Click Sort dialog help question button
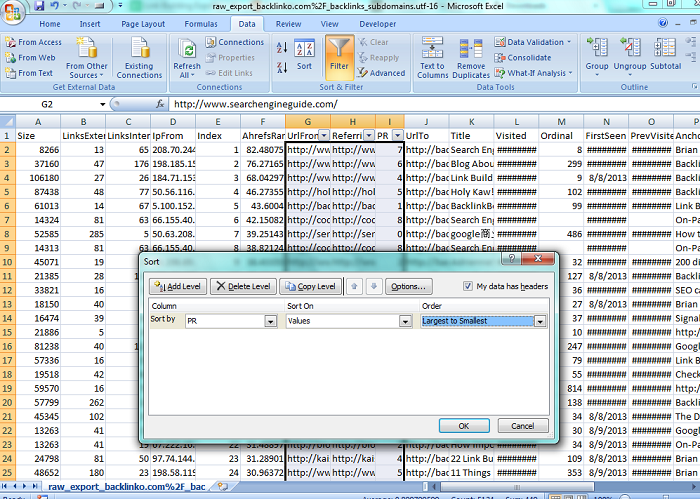Image resolution: width=700 pixels, height=499 pixels. click(x=512, y=258)
